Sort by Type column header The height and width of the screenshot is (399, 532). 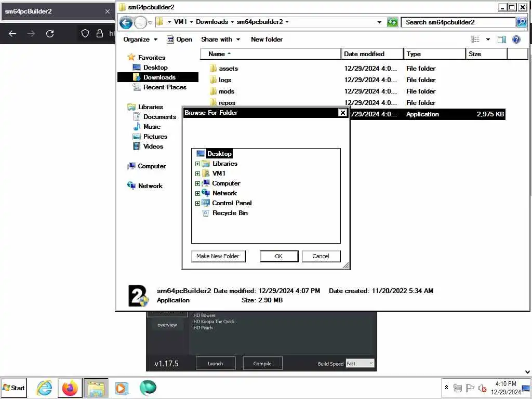(435, 54)
